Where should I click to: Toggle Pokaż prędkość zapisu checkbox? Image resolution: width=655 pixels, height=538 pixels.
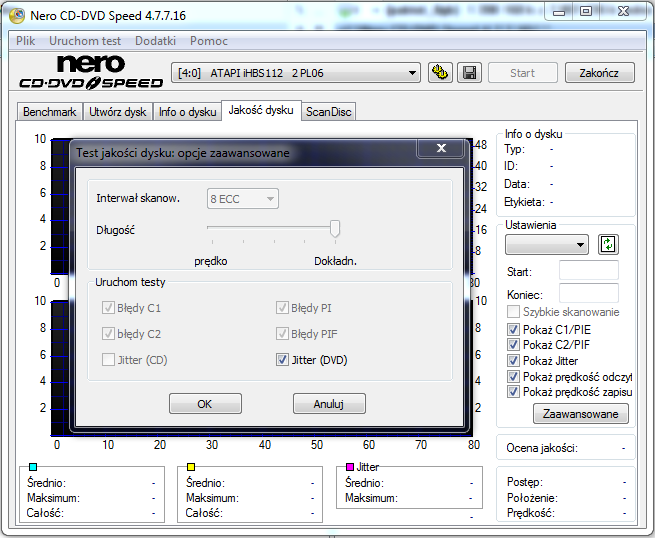513,392
